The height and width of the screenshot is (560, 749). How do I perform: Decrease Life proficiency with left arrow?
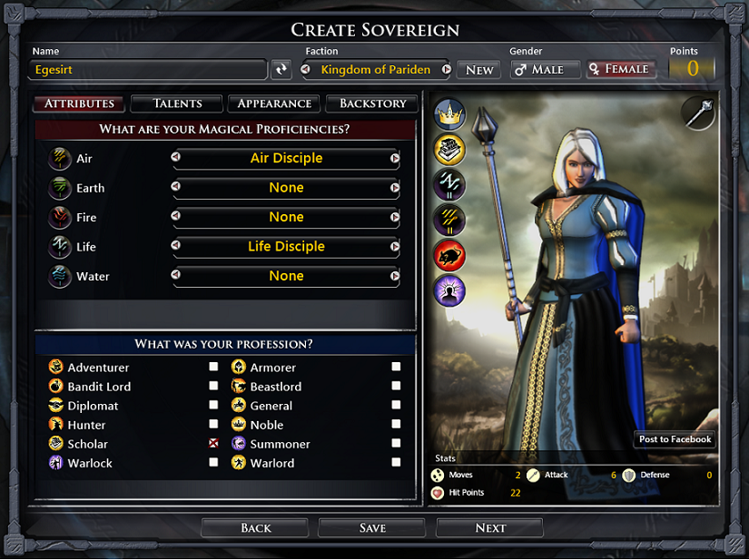coord(176,245)
